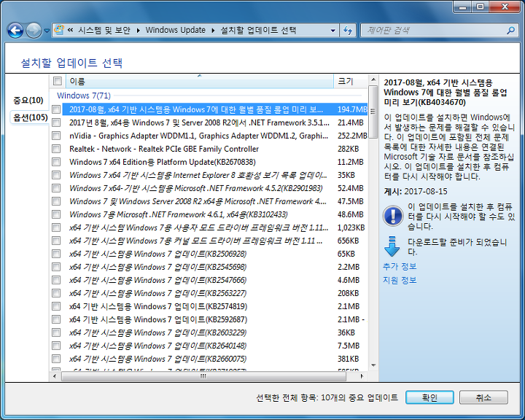This screenshot has width=525, height=420.
Task: Maximize the Windows Update window
Action: point(481,7)
